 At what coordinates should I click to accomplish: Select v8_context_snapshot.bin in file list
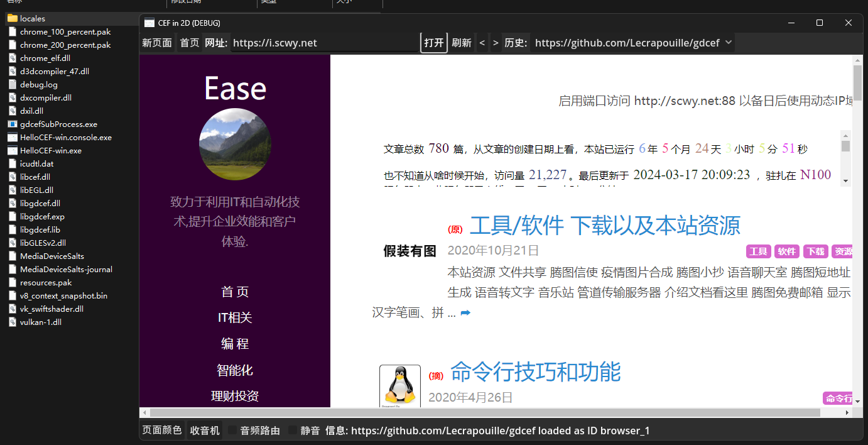click(x=63, y=296)
